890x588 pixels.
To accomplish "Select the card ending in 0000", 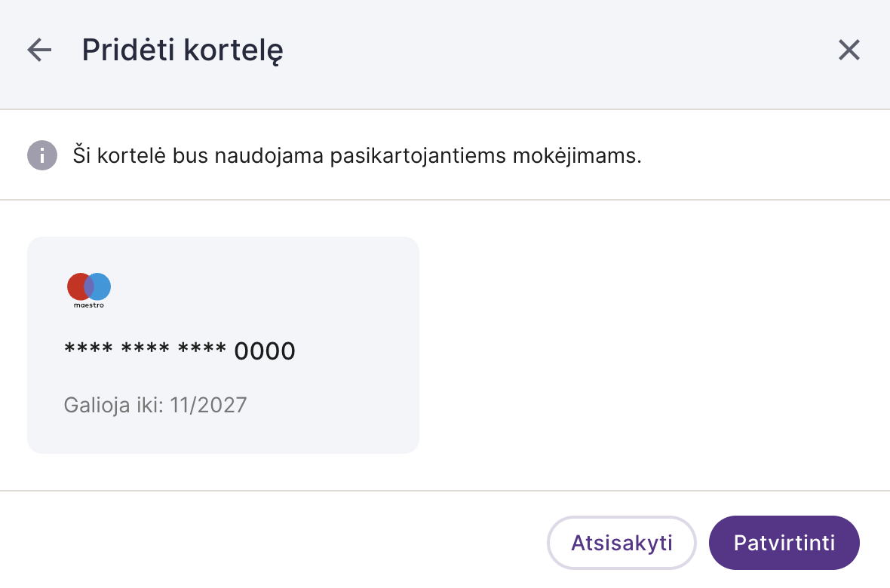I will 223,345.
